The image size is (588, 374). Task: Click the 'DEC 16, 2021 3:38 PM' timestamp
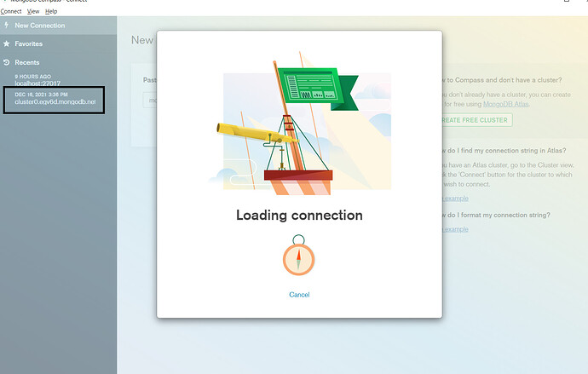click(41, 95)
